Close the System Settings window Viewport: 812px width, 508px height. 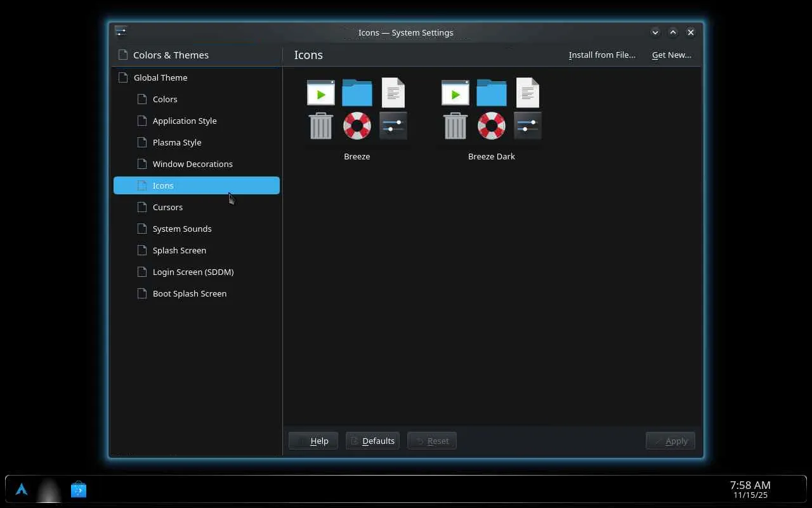point(691,32)
